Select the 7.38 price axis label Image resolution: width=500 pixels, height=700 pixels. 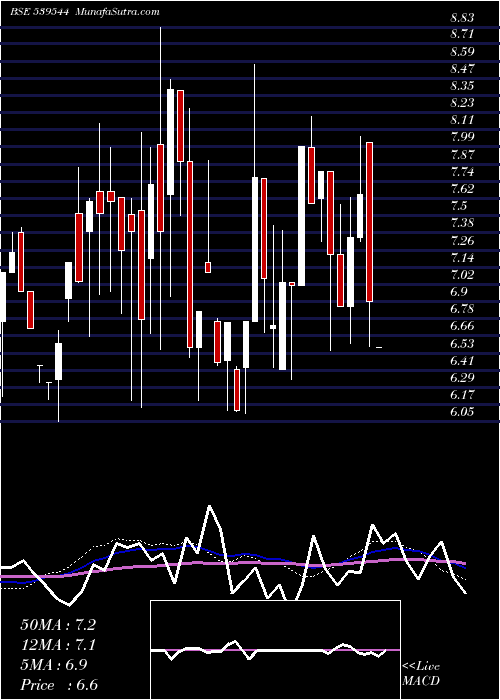[462, 223]
